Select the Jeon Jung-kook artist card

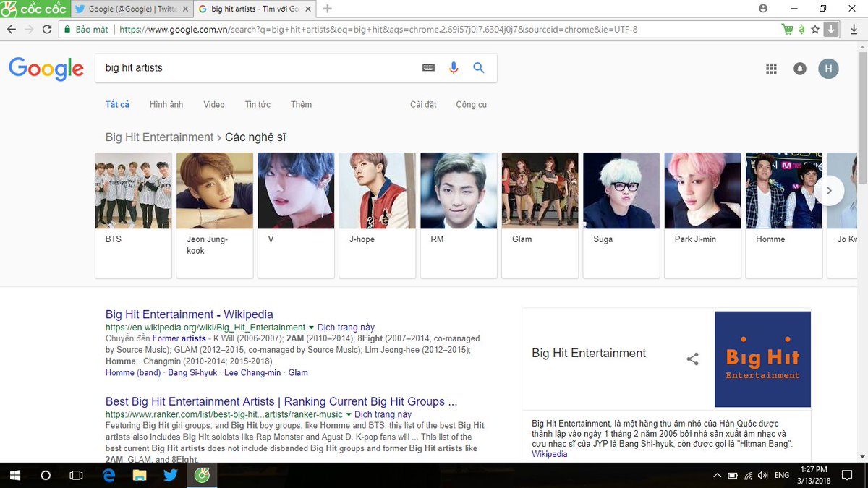[x=215, y=215]
